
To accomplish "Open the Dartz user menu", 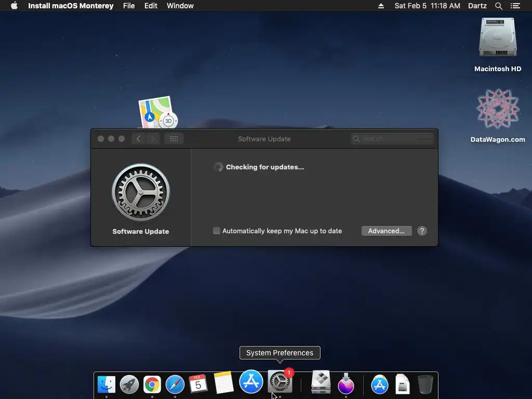I will point(477,6).
